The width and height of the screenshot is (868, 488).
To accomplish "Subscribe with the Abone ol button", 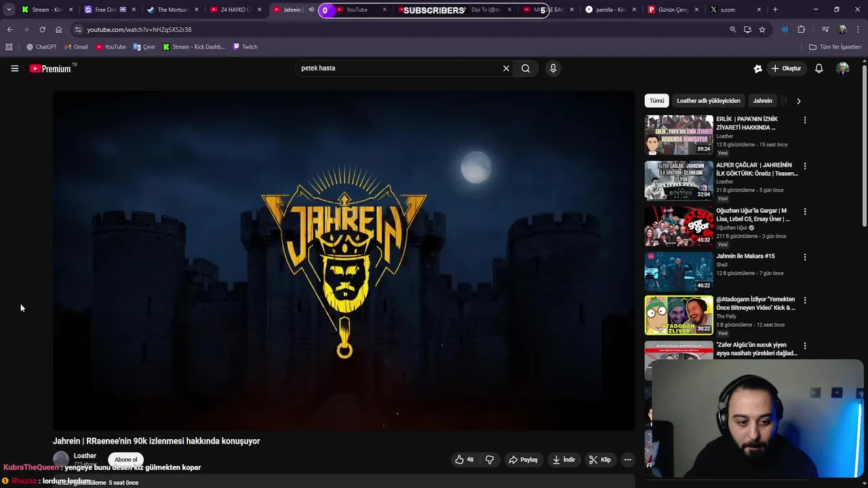I will pos(125,460).
